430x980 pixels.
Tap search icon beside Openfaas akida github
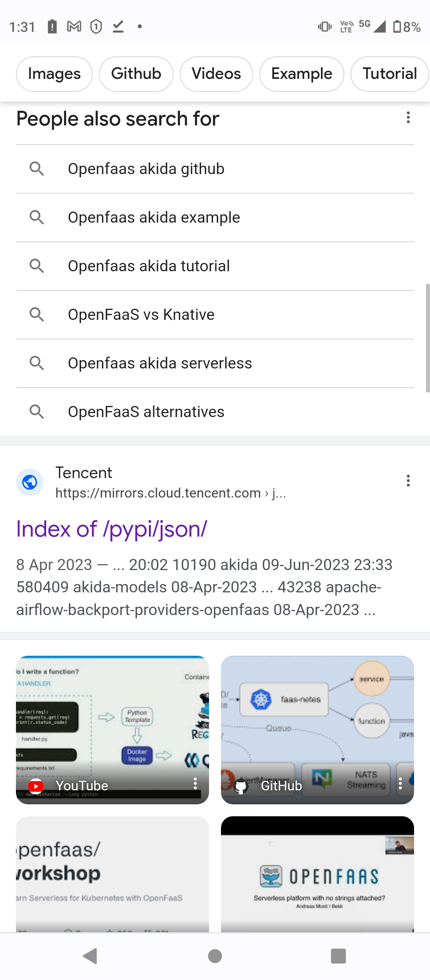(x=37, y=169)
